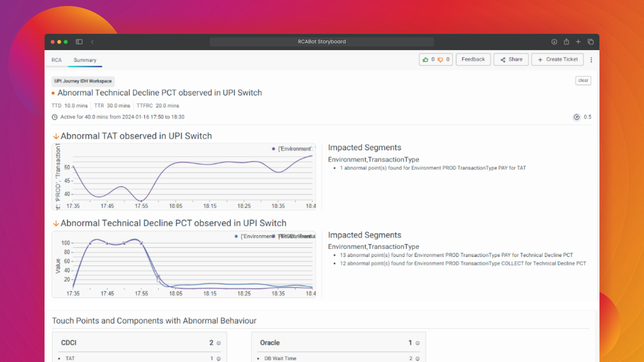
Task: Click the Create Ticket button
Action: (x=557, y=59)
